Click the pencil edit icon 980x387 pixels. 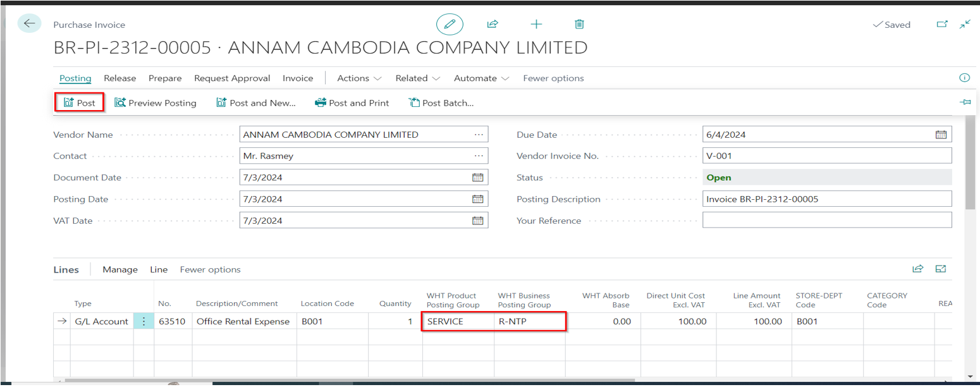pos(450,25)
